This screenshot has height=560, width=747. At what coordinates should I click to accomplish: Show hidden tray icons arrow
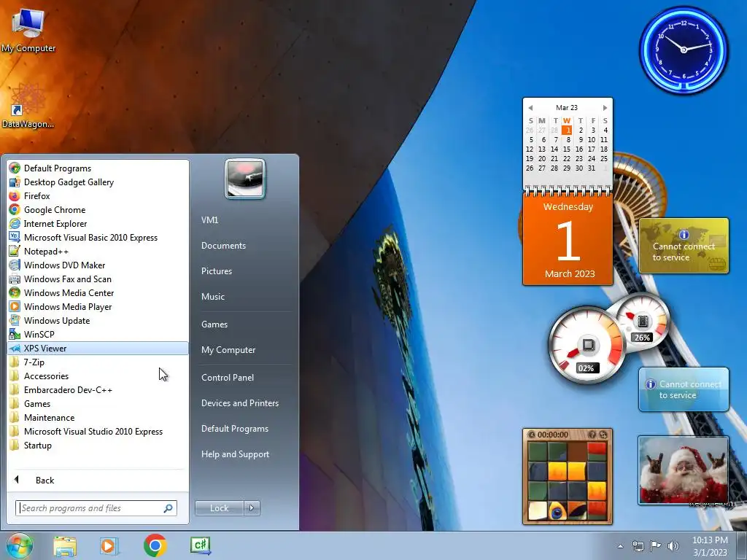pyautogui.click(x=620, y=546)
